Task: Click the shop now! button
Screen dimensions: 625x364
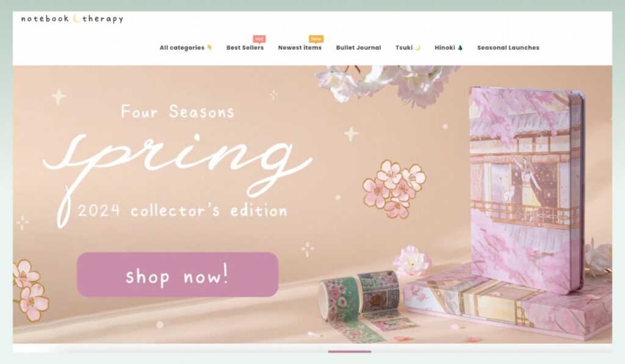Action: click(x=178, y=274)
